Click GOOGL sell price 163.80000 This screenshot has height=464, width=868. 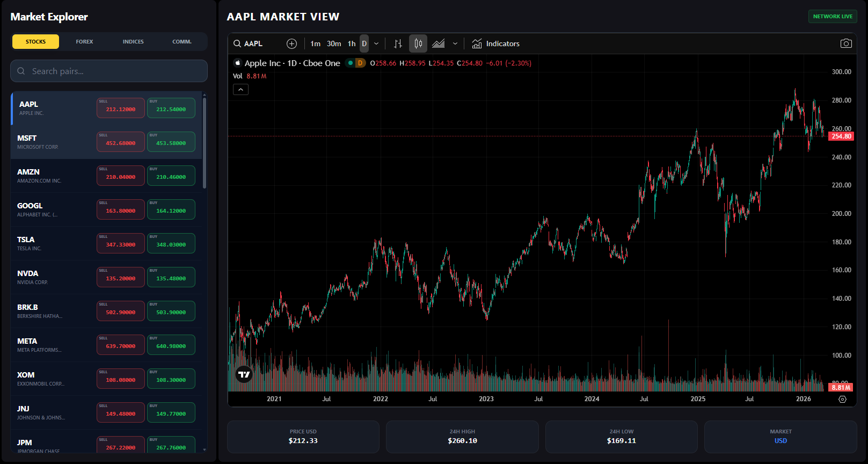pos(121,209)
